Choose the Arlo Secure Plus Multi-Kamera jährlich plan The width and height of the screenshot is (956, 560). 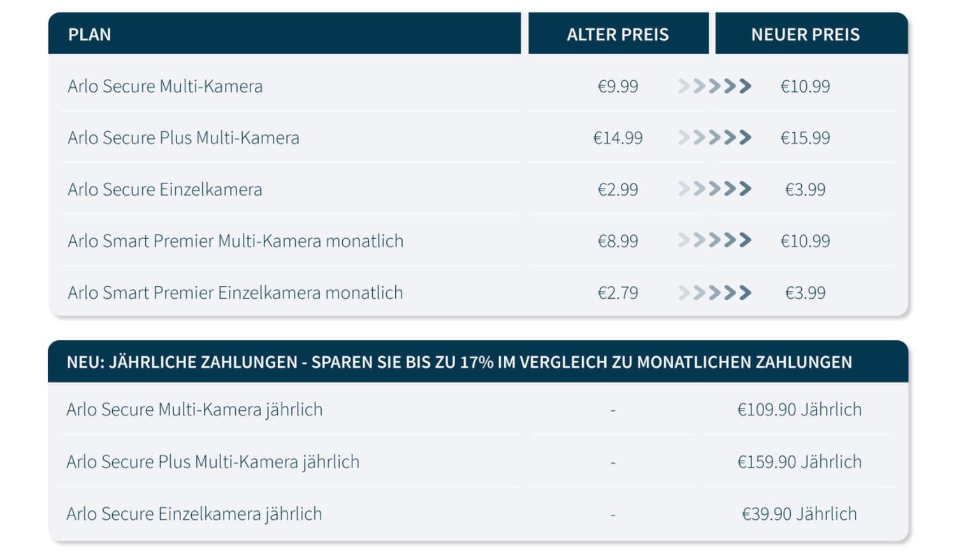click(x=213, y=461)
